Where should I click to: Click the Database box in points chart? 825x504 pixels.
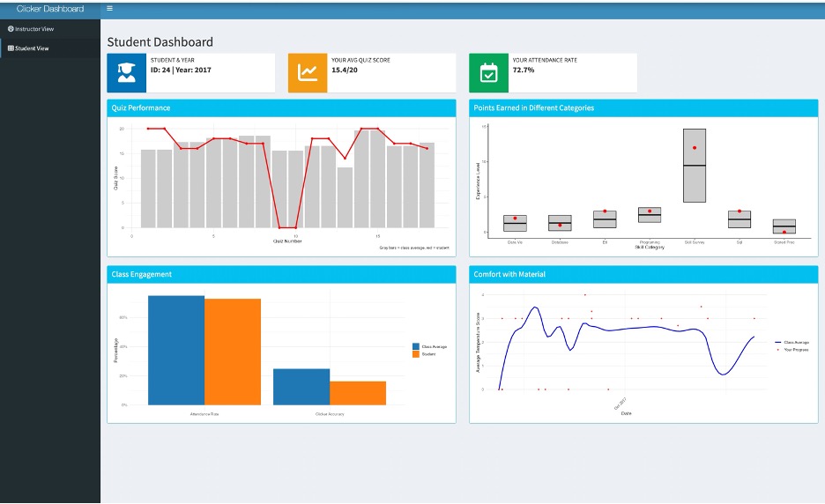point(560,223)
